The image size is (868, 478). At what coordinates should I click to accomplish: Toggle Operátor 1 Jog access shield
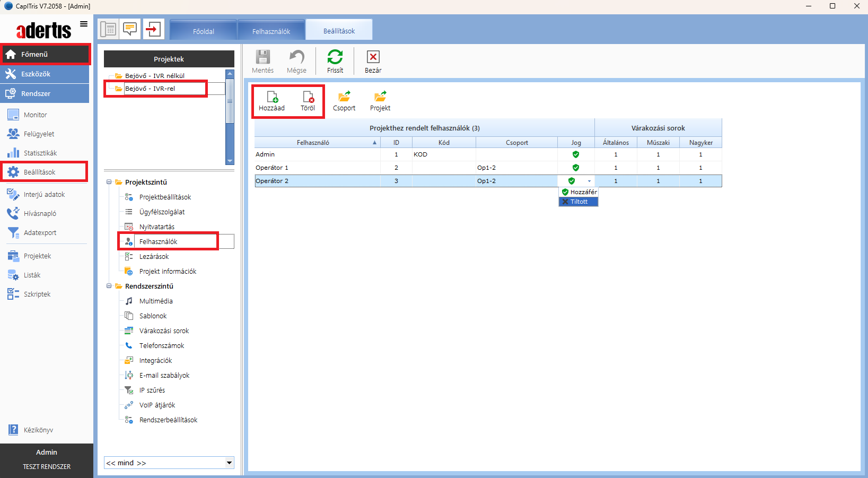click(x=576, y=168)
